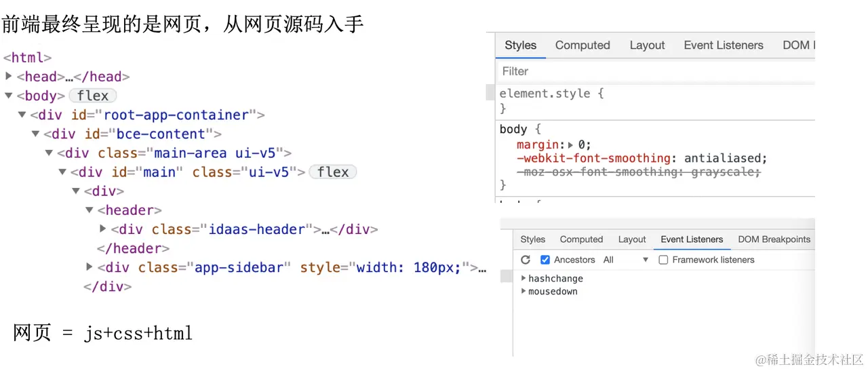Select the closing div tag line
The width and height of the screenshot is (868, 371).
point(107,286)
